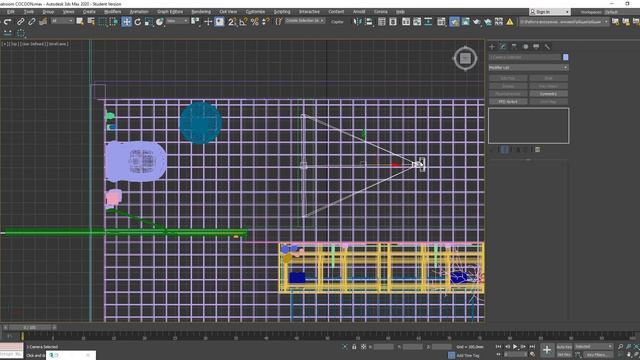Open the Create Selection Set dropdown
This screenshot has height=360, width=640.
click(x=305, y=21)
